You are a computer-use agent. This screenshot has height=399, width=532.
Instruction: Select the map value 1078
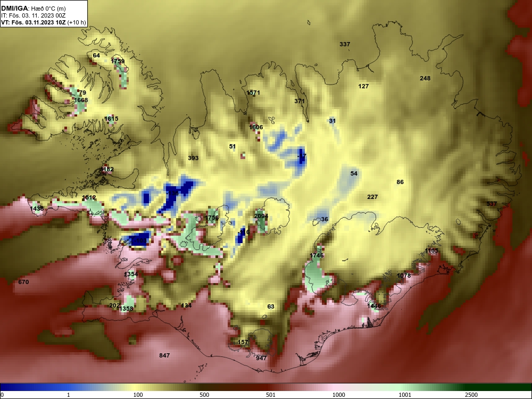(x=404, y=276)
